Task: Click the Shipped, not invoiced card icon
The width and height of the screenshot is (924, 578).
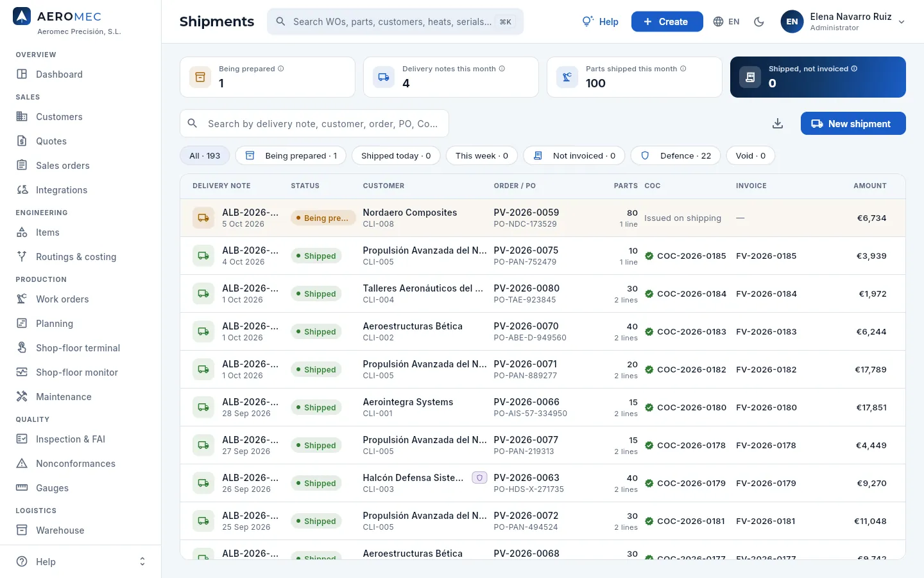Action: tap(750, 77)
